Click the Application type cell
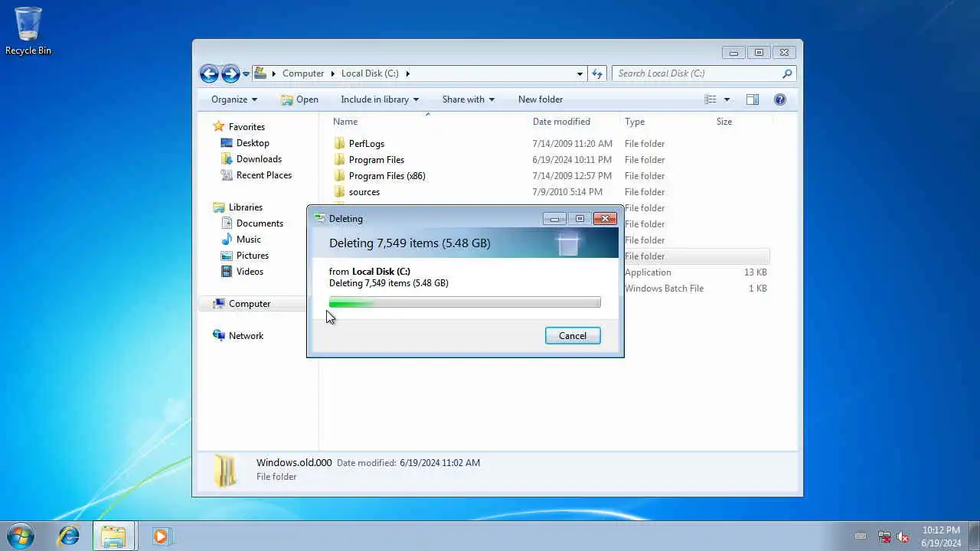 (648, 272)
